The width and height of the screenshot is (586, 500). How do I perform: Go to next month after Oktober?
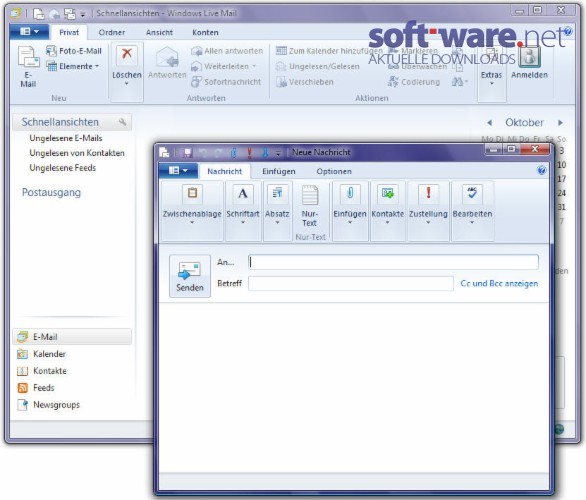560,123
